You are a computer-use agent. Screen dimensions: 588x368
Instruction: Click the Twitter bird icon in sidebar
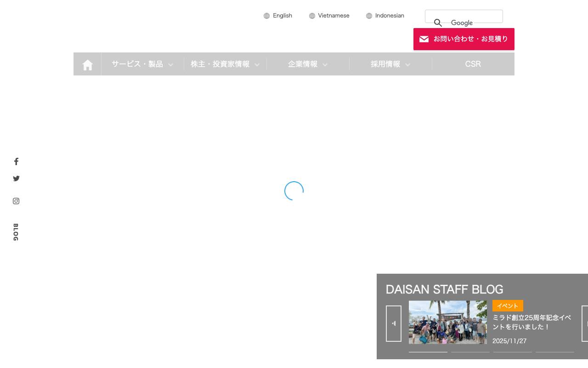(x=16, y=178)
